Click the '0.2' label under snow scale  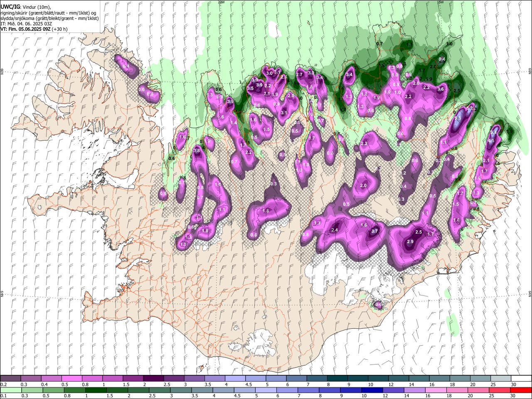[x=3, y=384]
